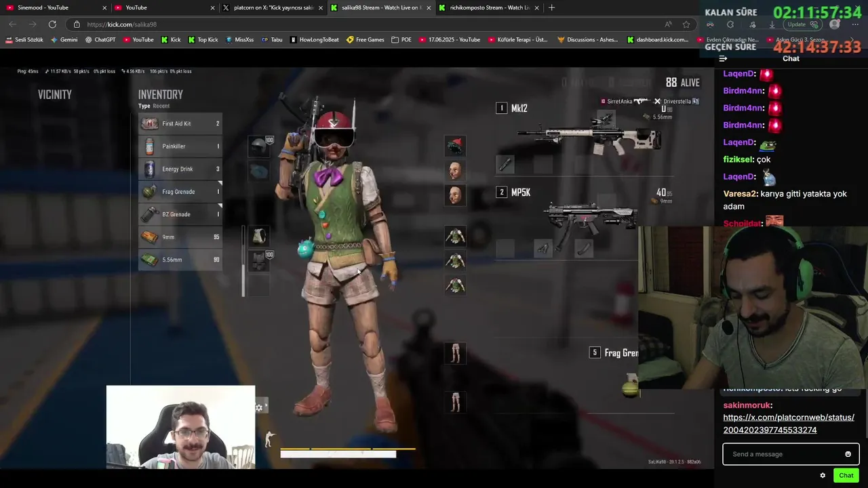Click the fiziksel username in chat

pos(738,159)
